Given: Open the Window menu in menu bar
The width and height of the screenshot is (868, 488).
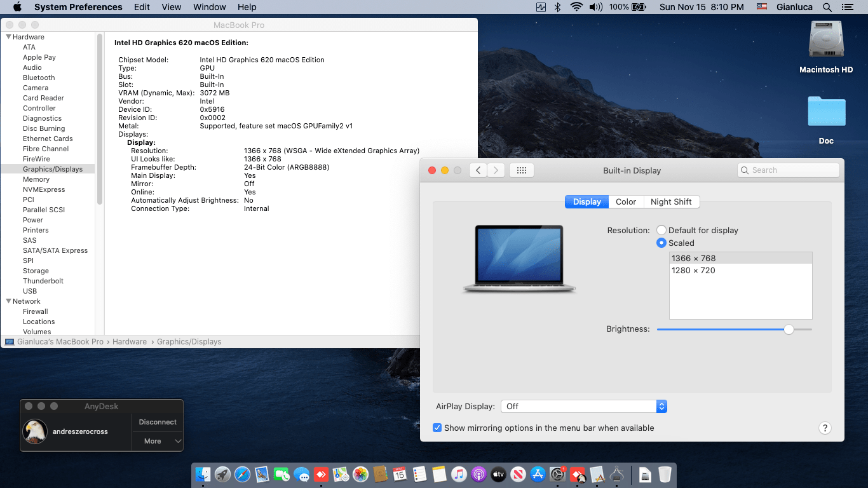Looking at the screenshot, I should pyautogui.click(x=209, y=7).
